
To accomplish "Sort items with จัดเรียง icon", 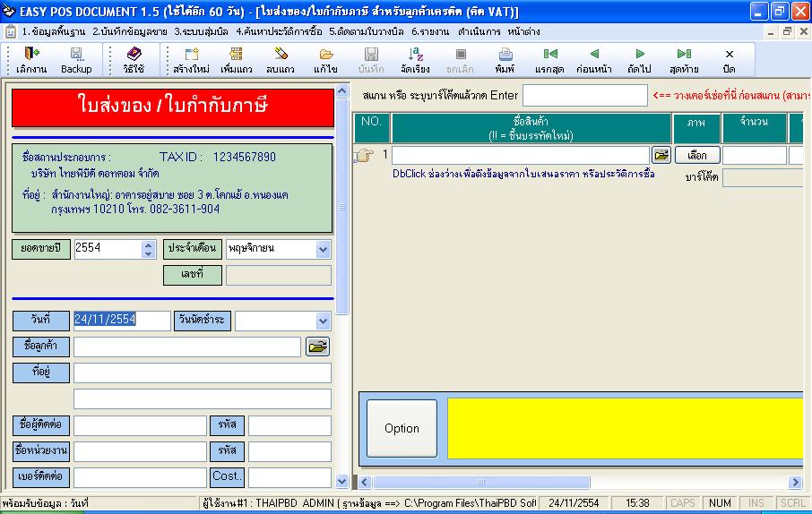I will 415,60.
